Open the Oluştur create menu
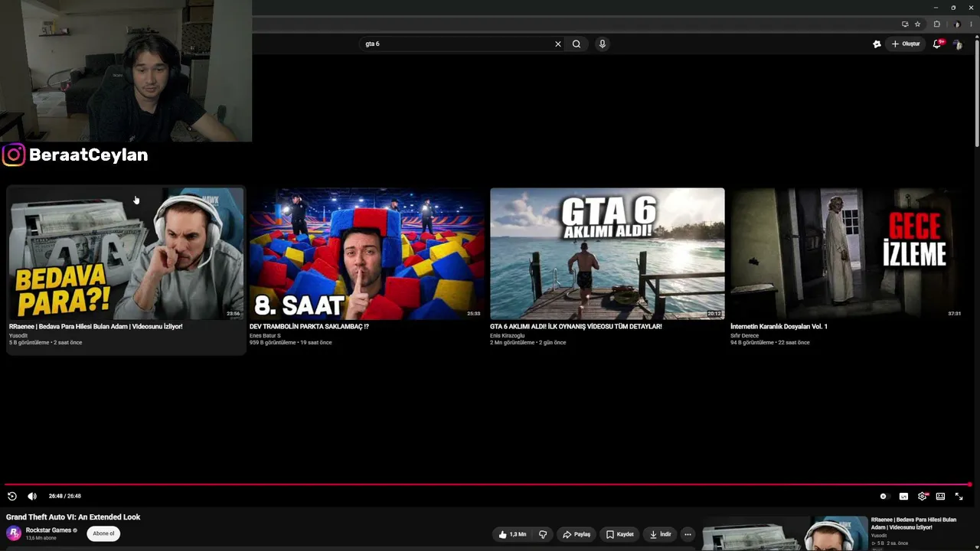980x551 pixels. (x=906, y=44)
